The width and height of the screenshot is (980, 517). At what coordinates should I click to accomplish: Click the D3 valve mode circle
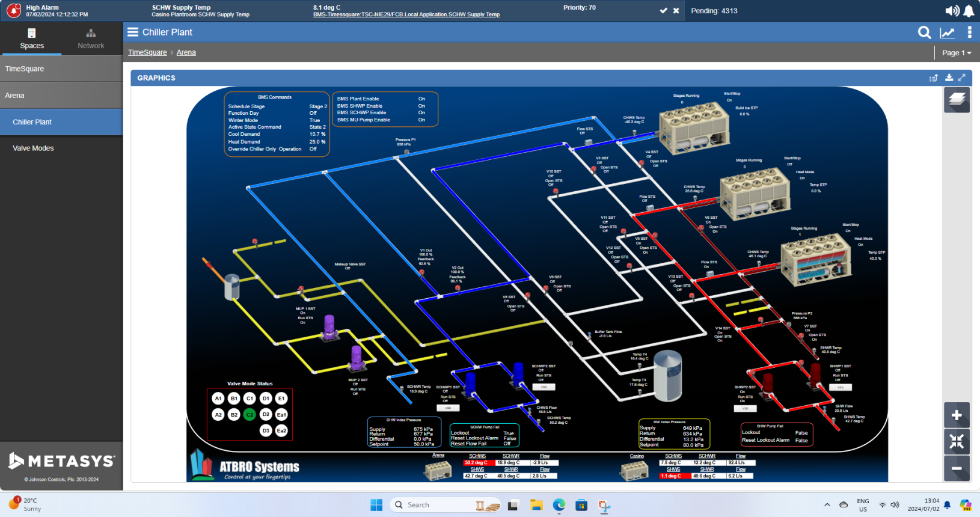click(266, 430)
